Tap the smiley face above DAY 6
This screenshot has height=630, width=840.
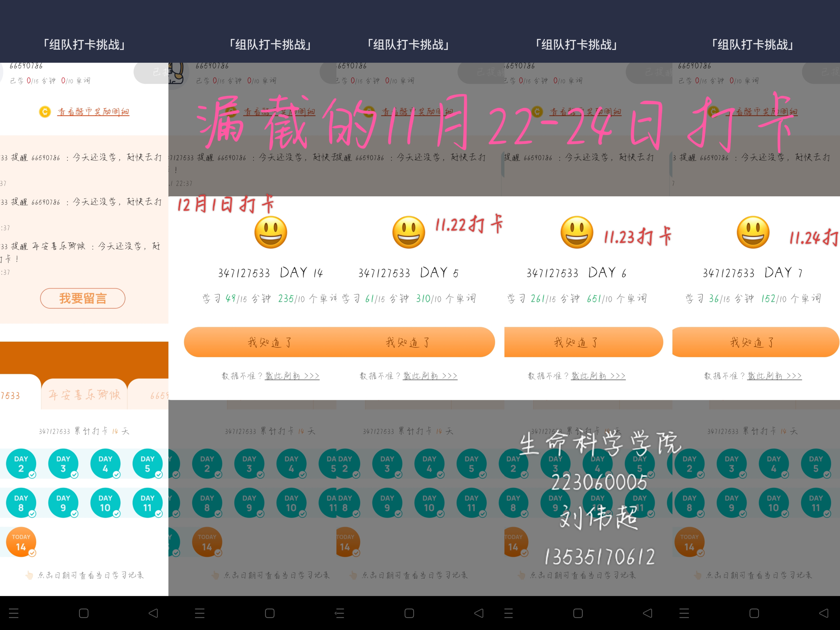[x=577, y=232]
